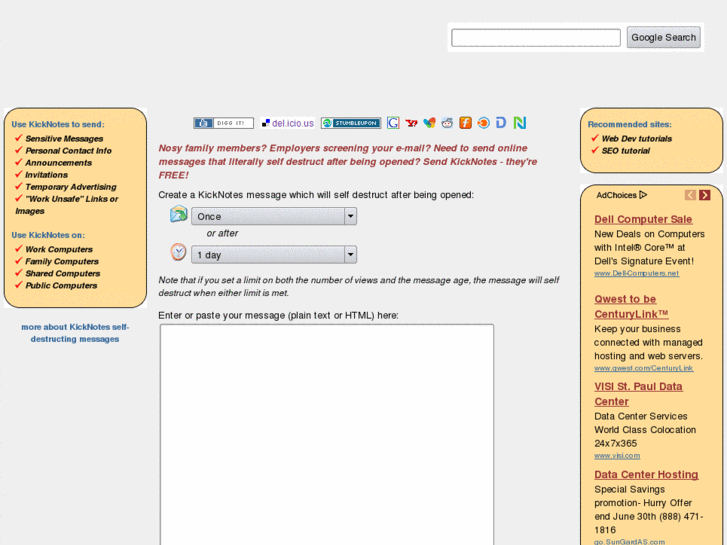The width and height of the screenshot is (727, 545).
Task: Click www.Dell-Computers.net URL
Action: click(x=637, y=273)
